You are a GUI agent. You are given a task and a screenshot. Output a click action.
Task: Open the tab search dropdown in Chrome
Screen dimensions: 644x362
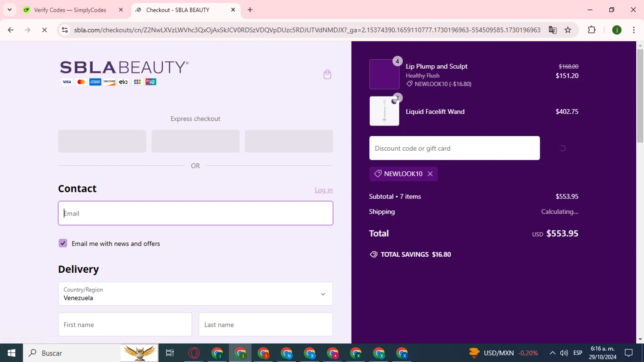coord(9,9)
